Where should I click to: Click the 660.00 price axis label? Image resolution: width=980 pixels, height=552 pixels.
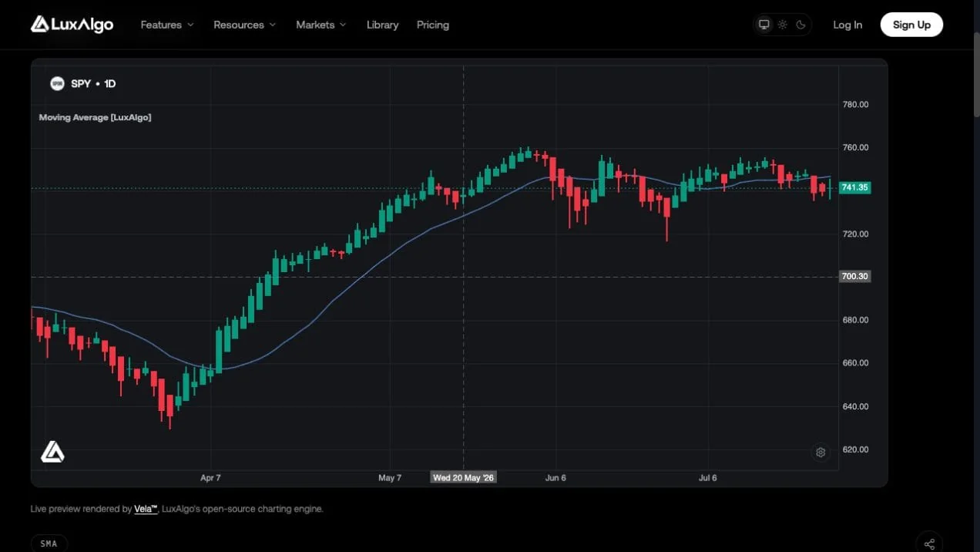[x=855, y=363]
